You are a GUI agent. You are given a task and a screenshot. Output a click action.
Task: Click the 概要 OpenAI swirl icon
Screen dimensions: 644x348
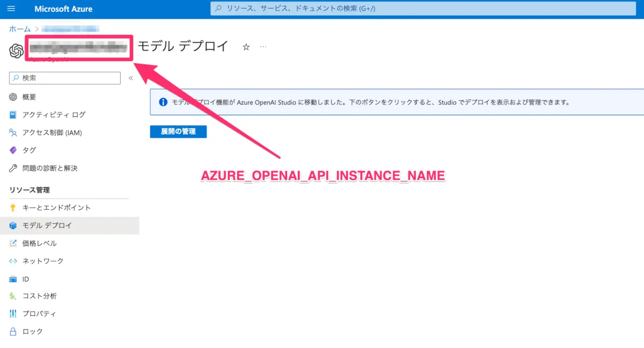13,97
